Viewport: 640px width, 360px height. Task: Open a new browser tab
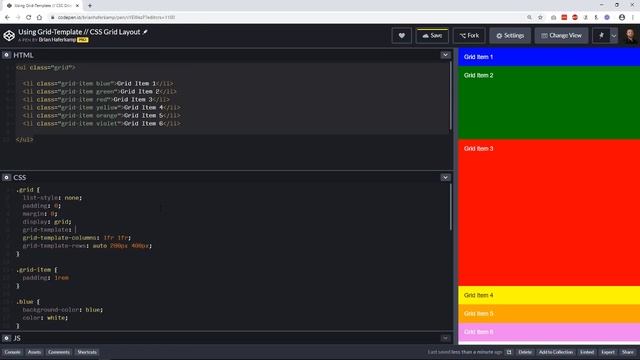point(90,6)
